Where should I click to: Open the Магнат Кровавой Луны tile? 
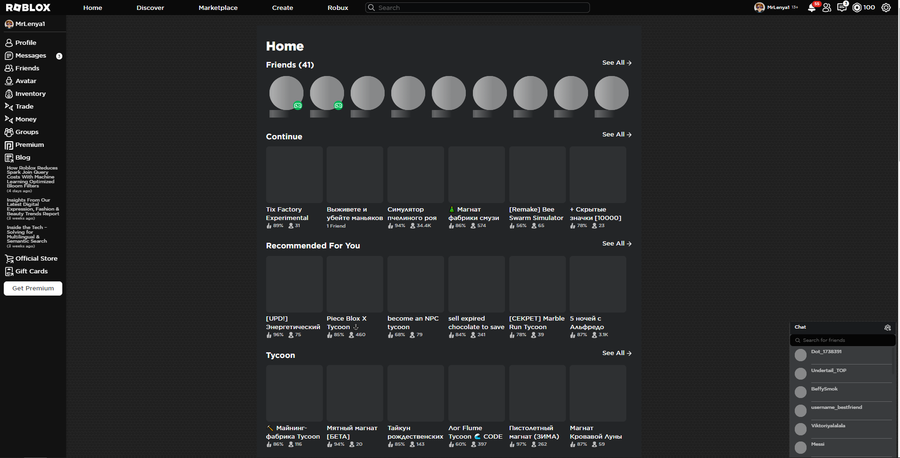[598, 406]
